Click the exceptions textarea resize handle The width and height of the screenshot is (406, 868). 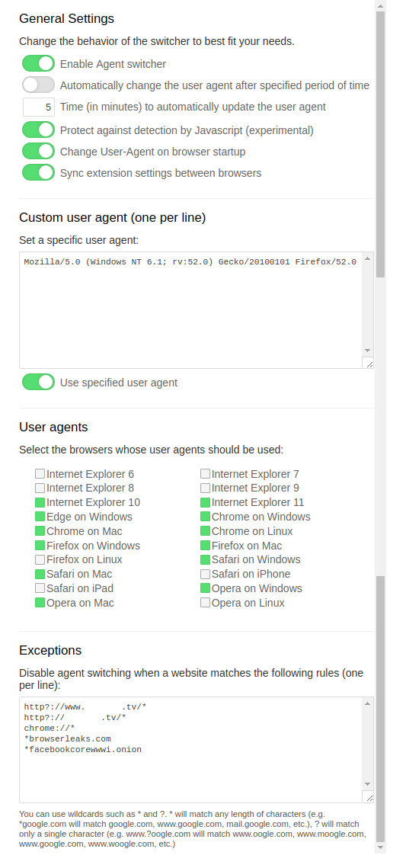[369, 797]
